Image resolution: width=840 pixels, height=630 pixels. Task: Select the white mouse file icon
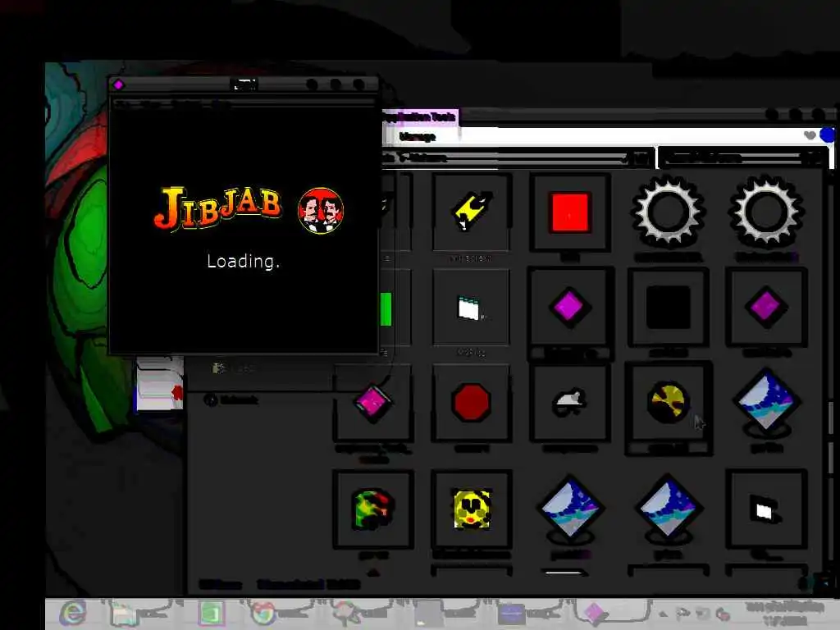coord(569,402)
